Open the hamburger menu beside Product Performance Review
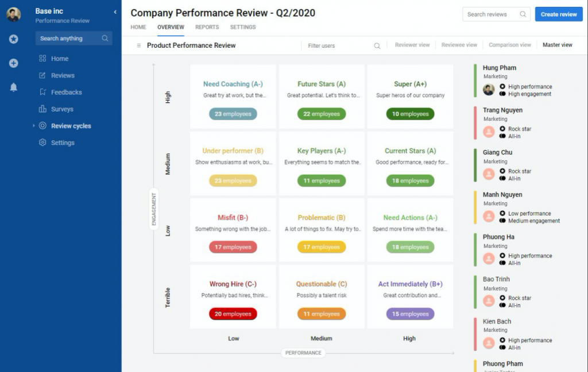Viewport: 588px width, 372px height. pyautogui.click(x=139, y=45)
